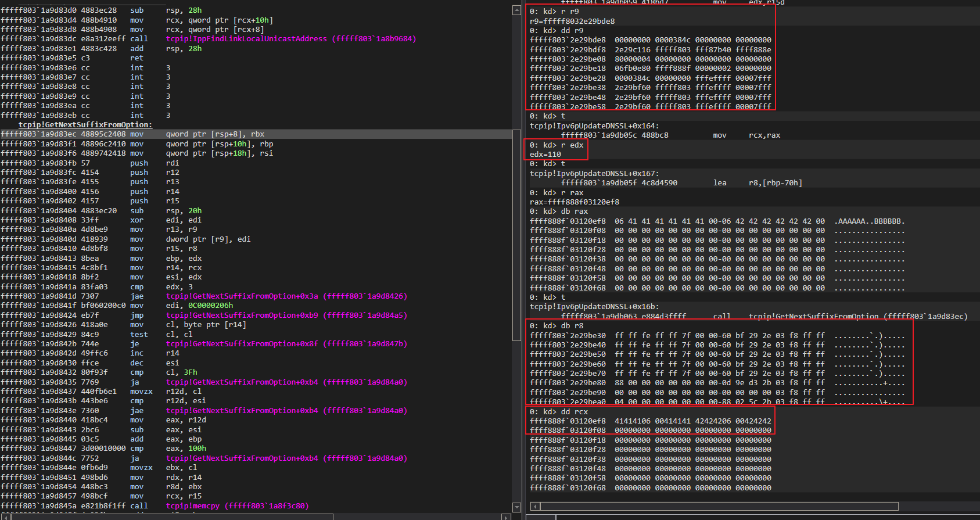This screenshot has width=980, height=520.
Task: Click the 'edx=110' register output
Action: 545,155
